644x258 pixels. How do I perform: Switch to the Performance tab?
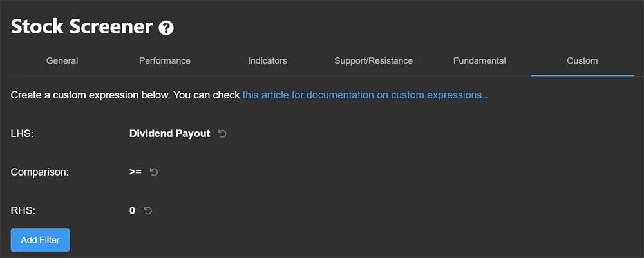tap(165, 61)
